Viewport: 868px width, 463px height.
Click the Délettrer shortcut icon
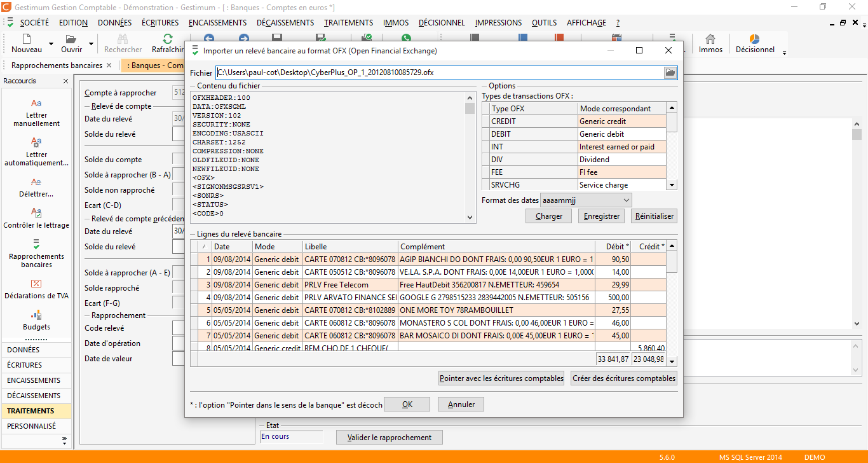[x=36, y=182]
